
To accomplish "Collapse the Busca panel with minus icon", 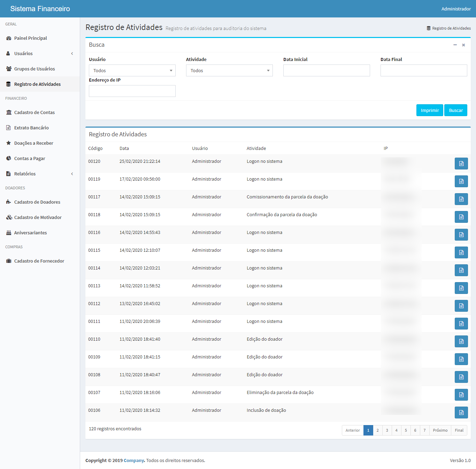I will pyautogui.click(x=455, y=45).
